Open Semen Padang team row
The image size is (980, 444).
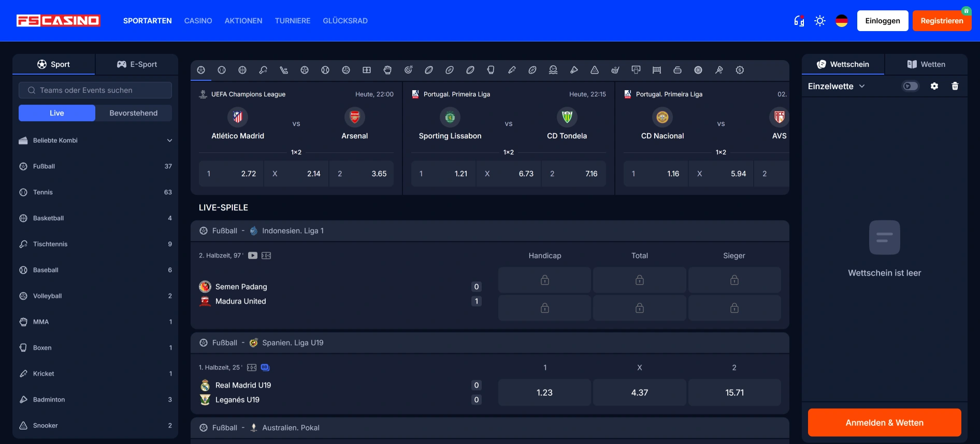(341, 287)
